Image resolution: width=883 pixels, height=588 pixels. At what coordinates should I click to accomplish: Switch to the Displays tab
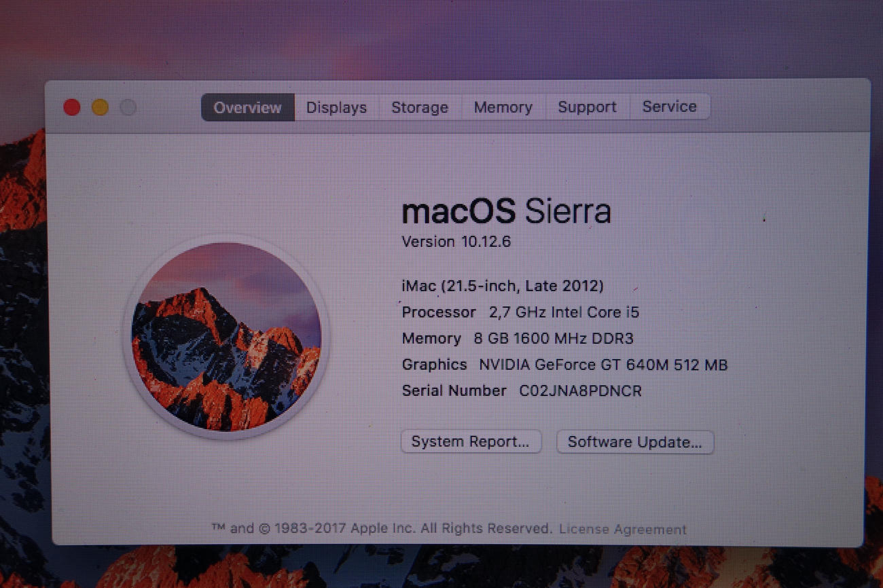[x=336, y=107]
